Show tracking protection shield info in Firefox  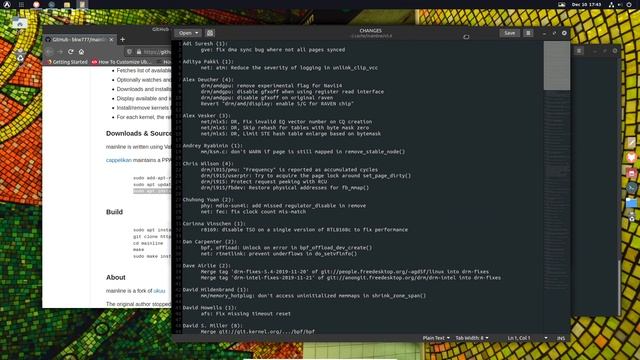coord(129,52)
